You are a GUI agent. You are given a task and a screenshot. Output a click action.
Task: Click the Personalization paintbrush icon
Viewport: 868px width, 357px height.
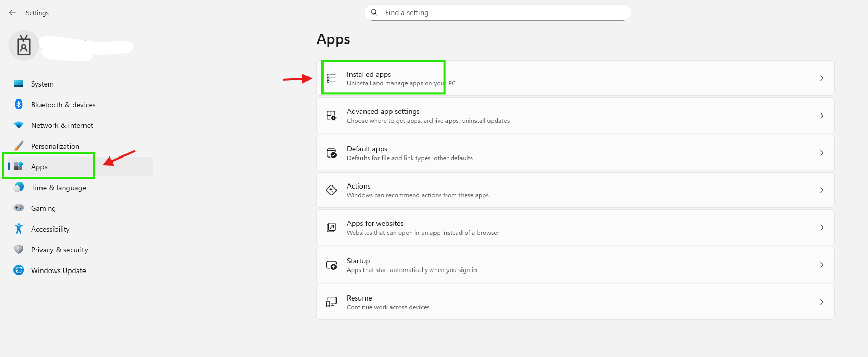[19, 146]
